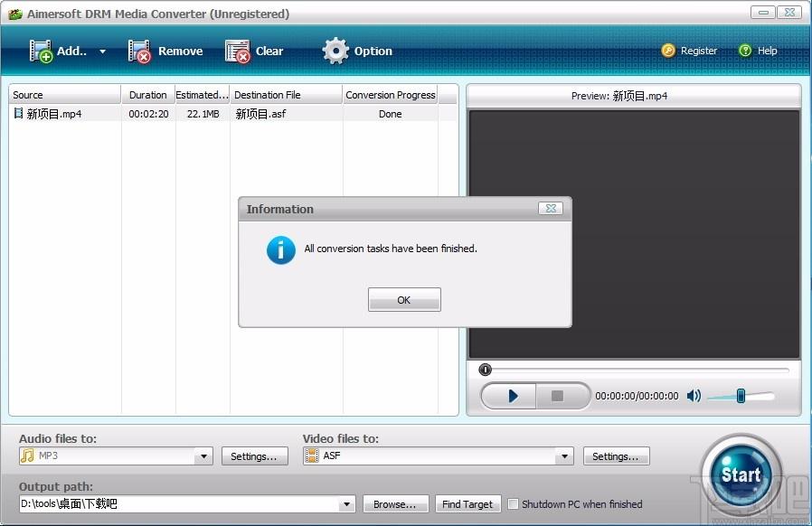Viewport: 812px width, 526px height.
Task: Click the dark video preview area
Action: coord(634,234)
